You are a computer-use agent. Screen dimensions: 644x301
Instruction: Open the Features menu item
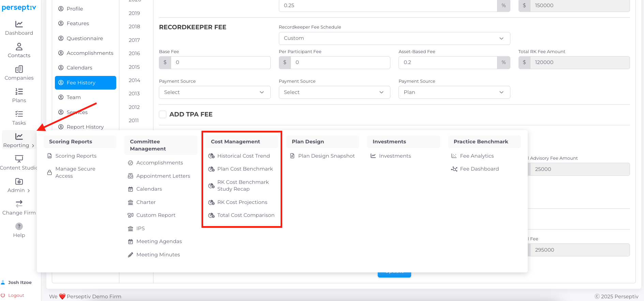pyautogui.click(x=85, y=23)
